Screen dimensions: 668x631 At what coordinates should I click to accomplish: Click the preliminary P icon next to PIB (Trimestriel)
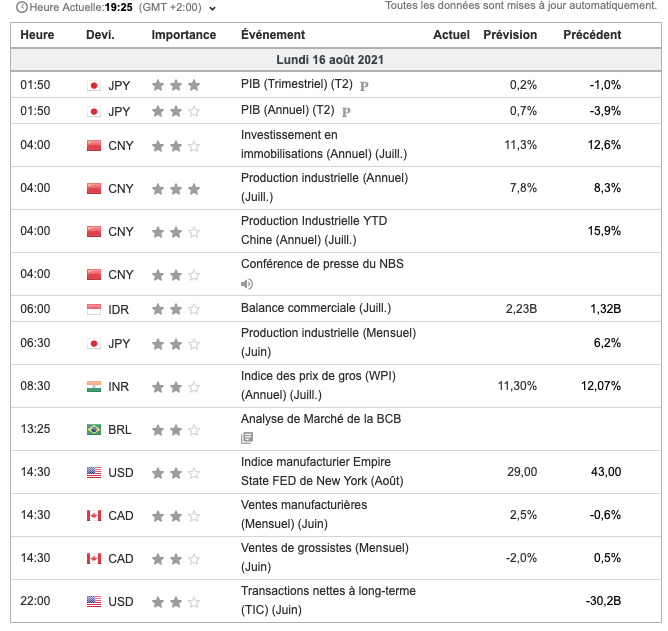pyautogui.click(x=364, y=86)
